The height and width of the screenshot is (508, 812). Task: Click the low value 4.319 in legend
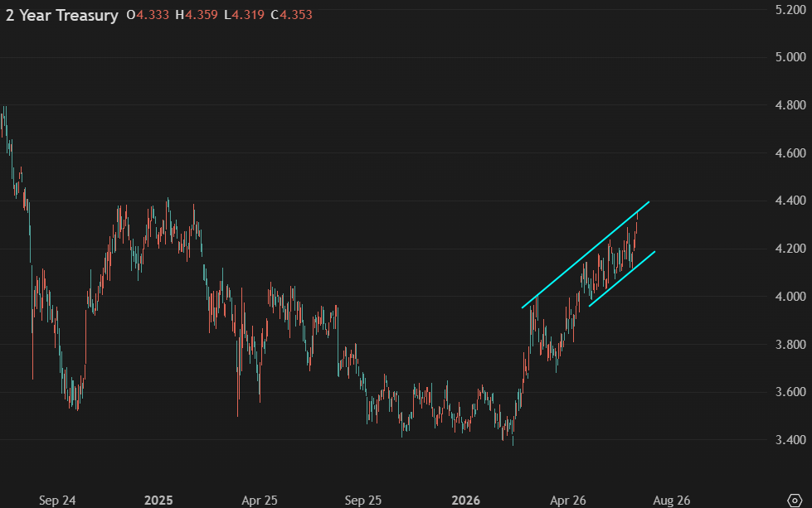248,14
